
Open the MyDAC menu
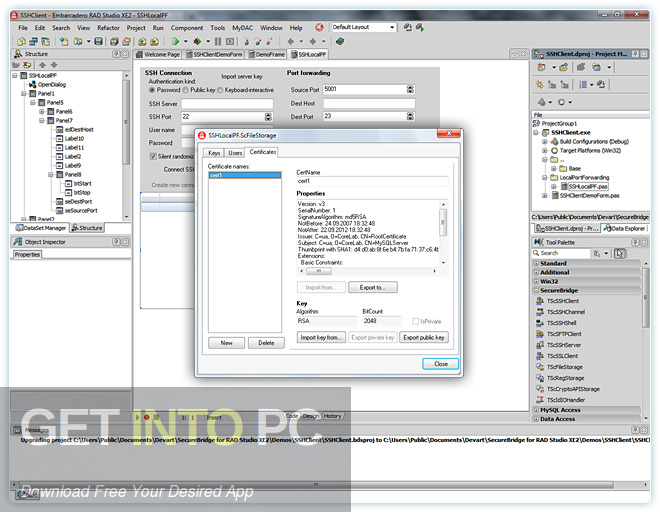(242, 28)
